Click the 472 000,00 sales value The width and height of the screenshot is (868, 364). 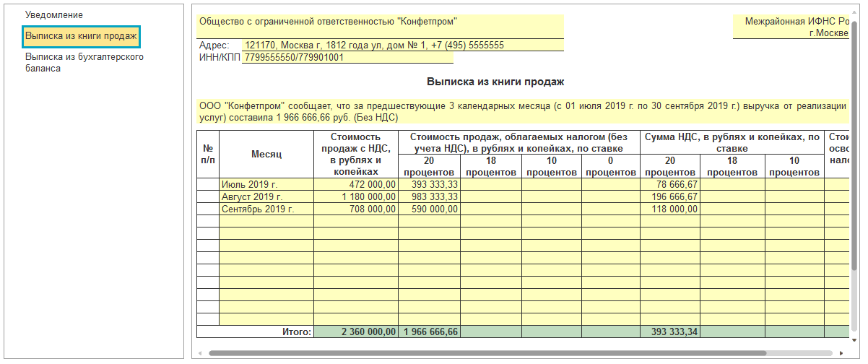tap(356, 185)
